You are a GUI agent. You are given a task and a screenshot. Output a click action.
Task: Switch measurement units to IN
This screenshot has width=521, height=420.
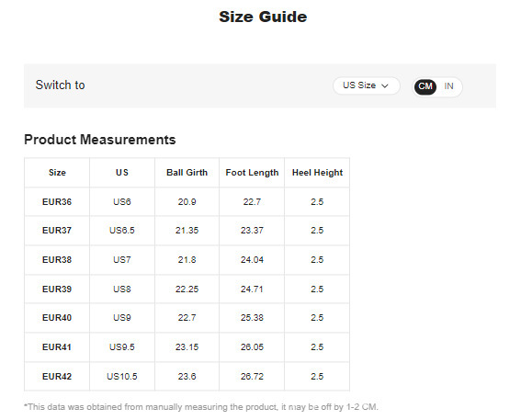[x=448, y=86]
